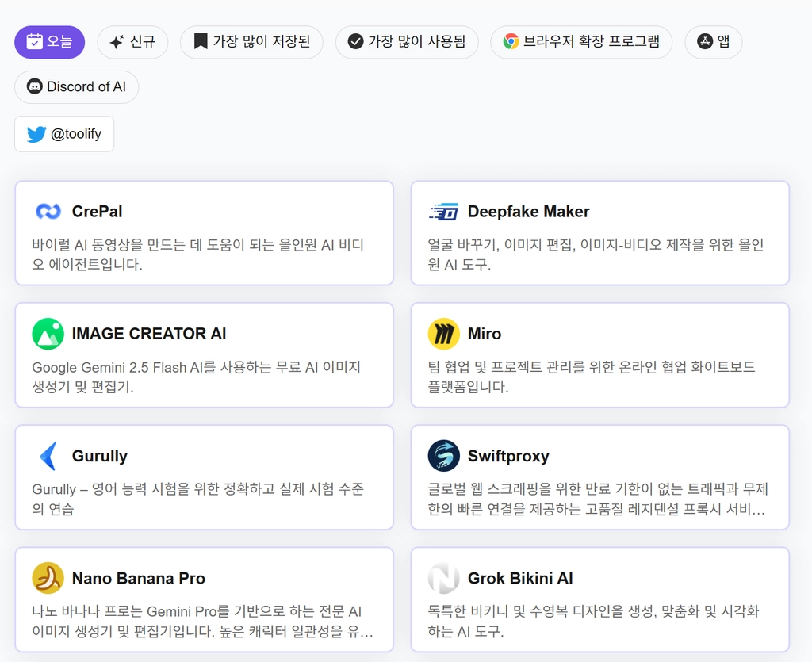Click the Chrome icon for 브라우저 확장 프로그램
Image resolution: width=812 pixels, height=662 pixels.
click(511, 41)
